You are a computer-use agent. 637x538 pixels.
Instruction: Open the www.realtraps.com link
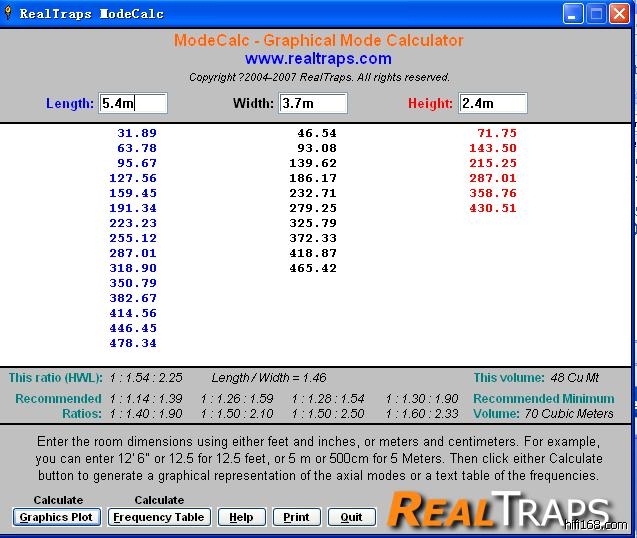pos(318,59)
